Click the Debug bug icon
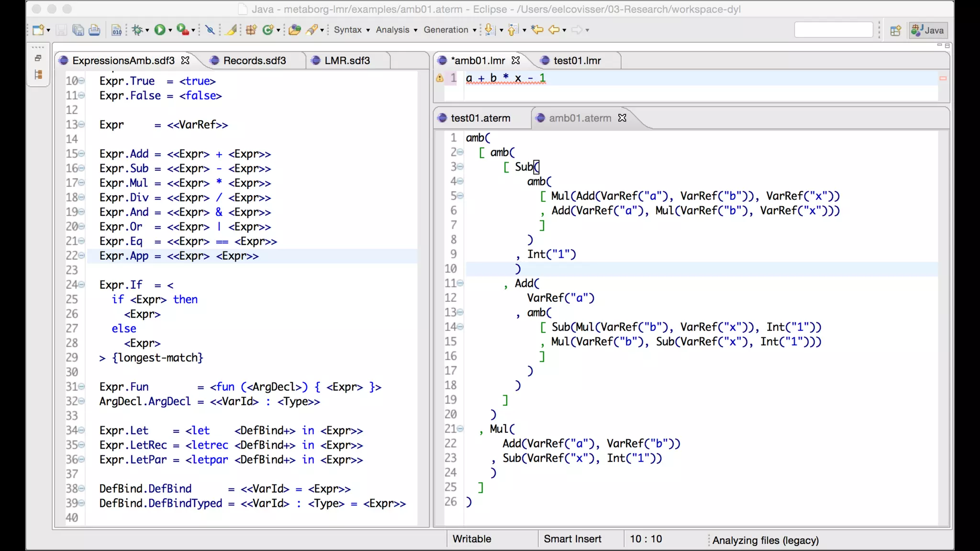This screenshot has width=980, height=551. point(138,30)
